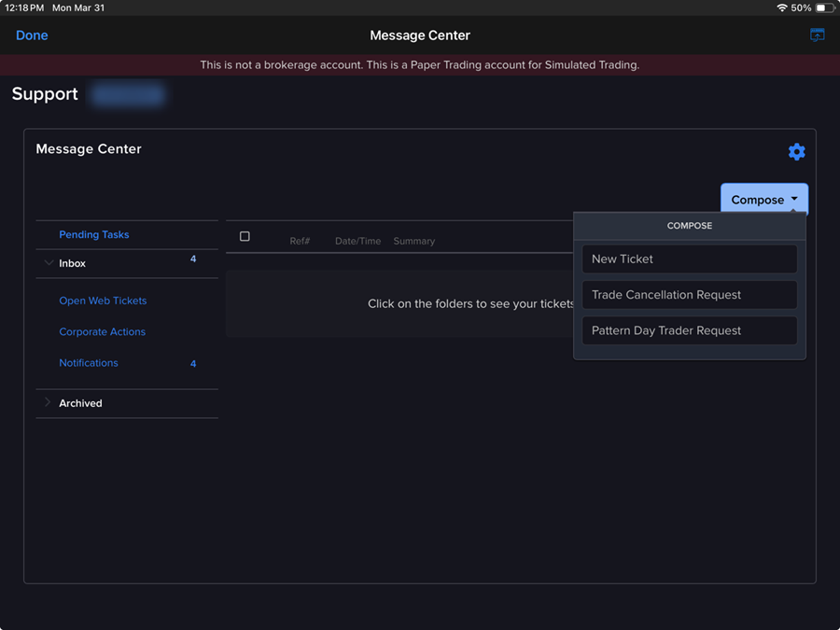Click the Summary column header
This screenshot has height=630, width=840.
[x=414, y=241]
